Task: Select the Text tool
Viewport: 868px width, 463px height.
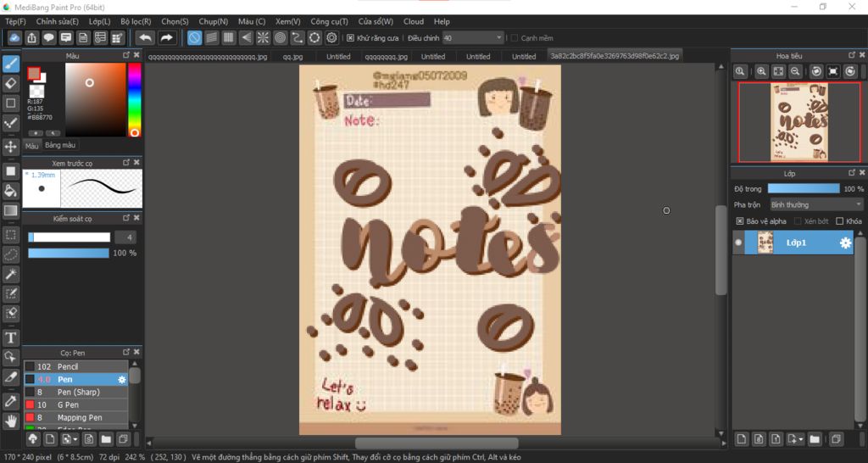Action: tap(10, 337)
